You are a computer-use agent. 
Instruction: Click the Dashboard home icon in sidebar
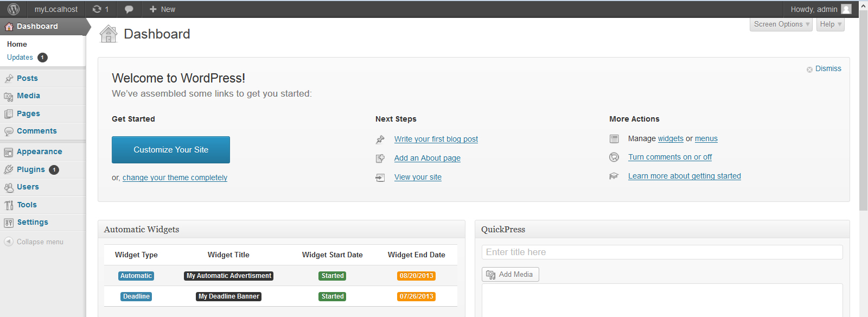click(9, 26)
